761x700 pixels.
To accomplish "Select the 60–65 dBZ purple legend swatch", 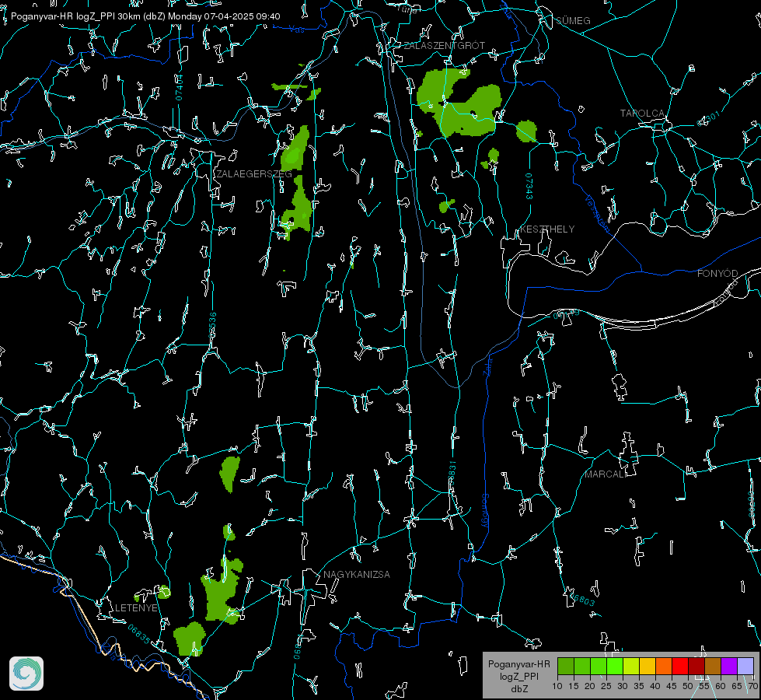I will (729, 666).
